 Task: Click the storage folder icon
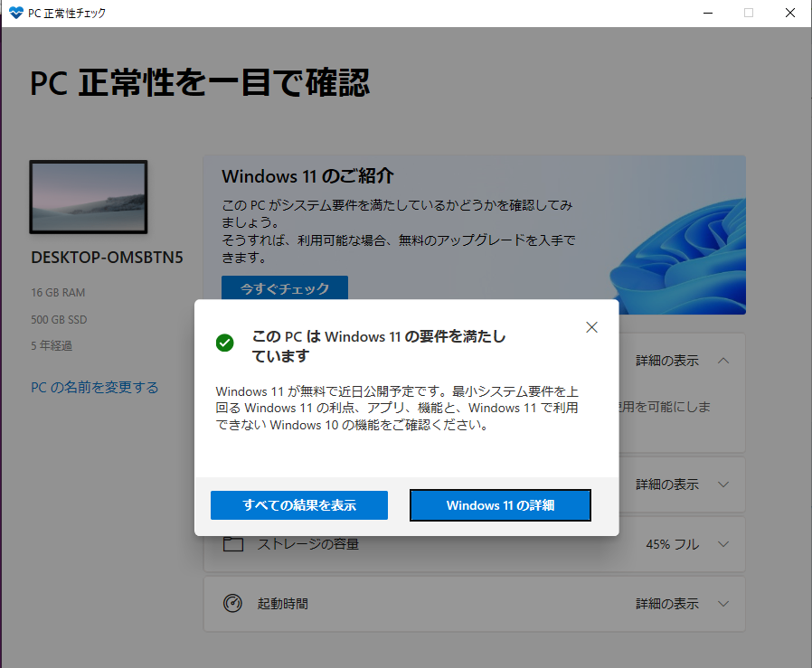233,544
